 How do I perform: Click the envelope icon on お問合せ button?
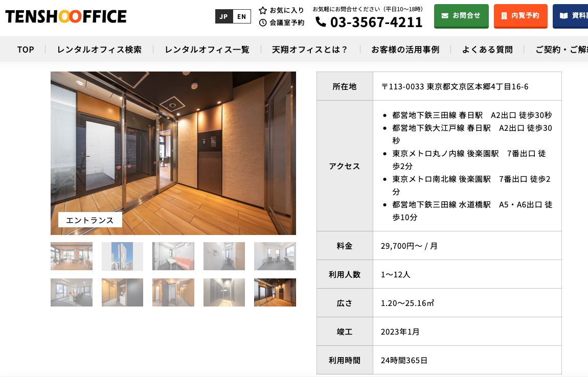(445, 15)
